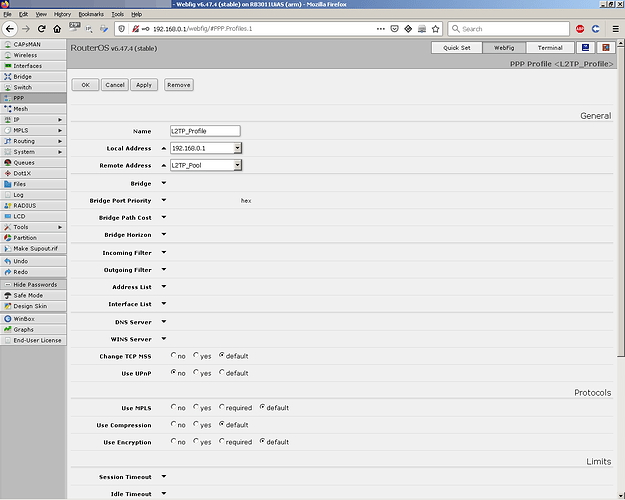Image resolution: width=625 pixels, height=500 pixels.
Task: Set Use Encryption to required
Action: pyautogui.click(x=222, y=441)
